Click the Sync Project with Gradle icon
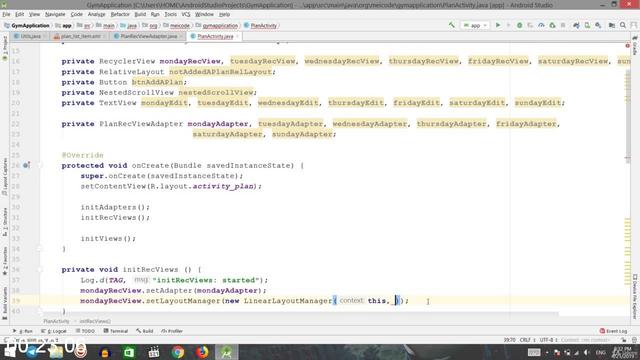This screenshot has width=640, height=360. coord(576,25)
